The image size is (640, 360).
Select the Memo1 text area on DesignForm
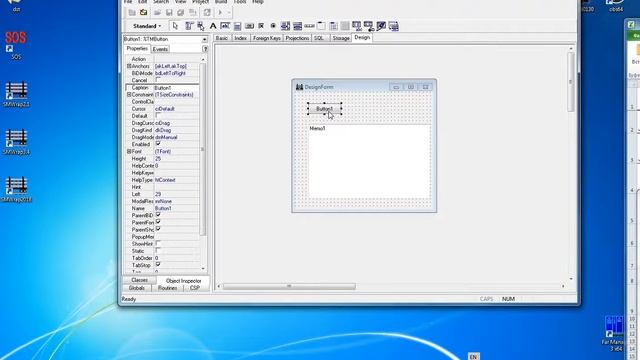[369, 162]
